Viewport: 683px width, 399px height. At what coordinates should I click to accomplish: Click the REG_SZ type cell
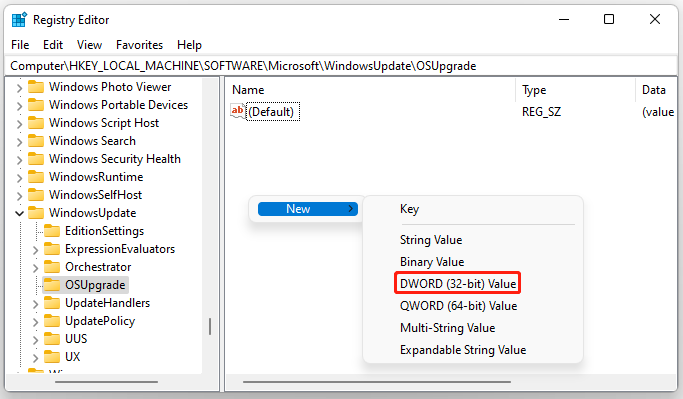[541, 112]
